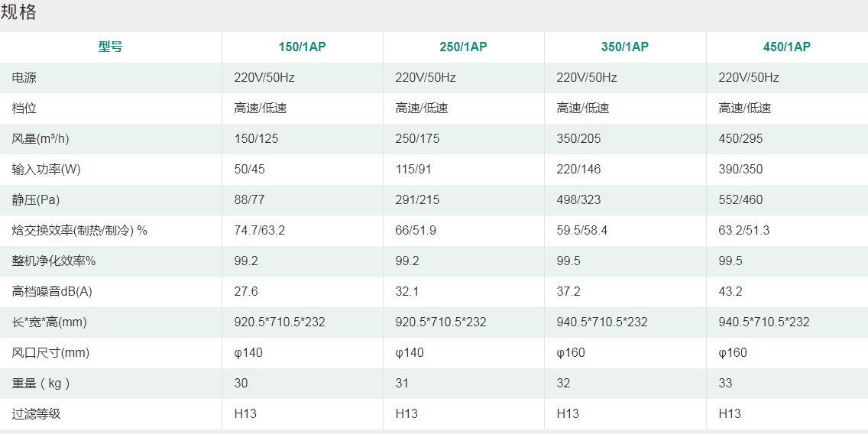Click the 规格 section heading
Image resolution: width=868 pixels, height=434 pixels.
click(x=19, y=13)
